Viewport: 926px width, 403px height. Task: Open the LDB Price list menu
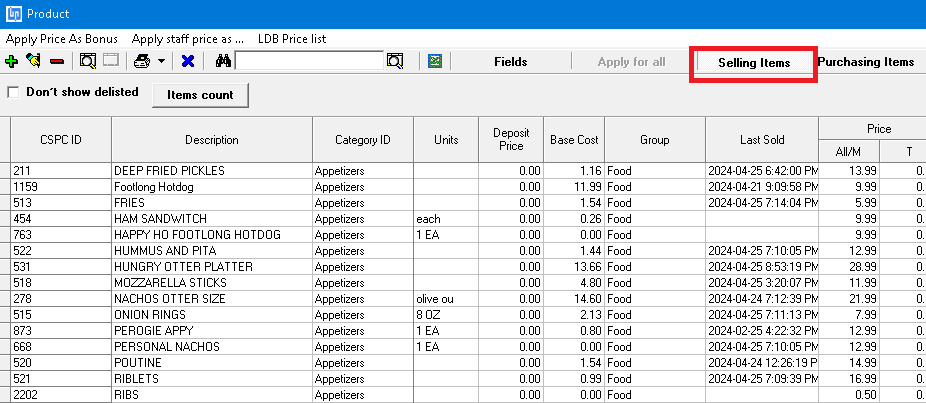[x=292, y=39]
